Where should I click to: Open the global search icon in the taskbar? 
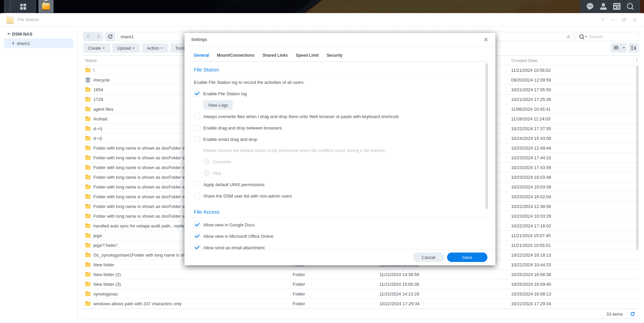(630, 6)
